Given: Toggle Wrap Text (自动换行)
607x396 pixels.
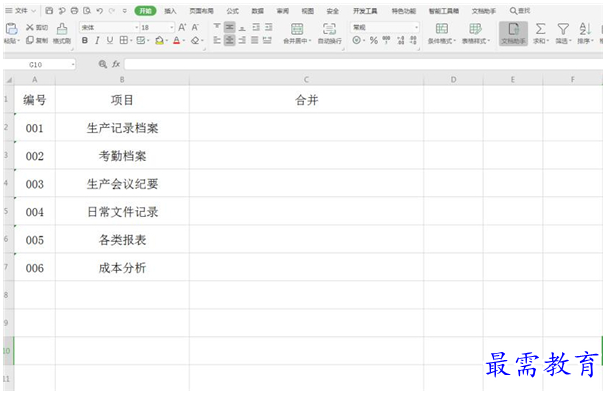Looking at the screenshot, I should (x=329, y=33).
